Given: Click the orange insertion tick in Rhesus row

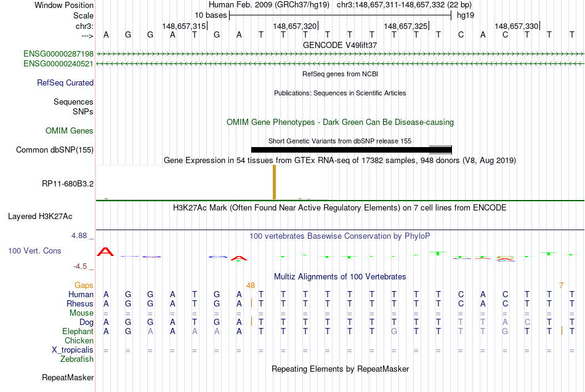Looking at the screenshot, I should point(251,303).
